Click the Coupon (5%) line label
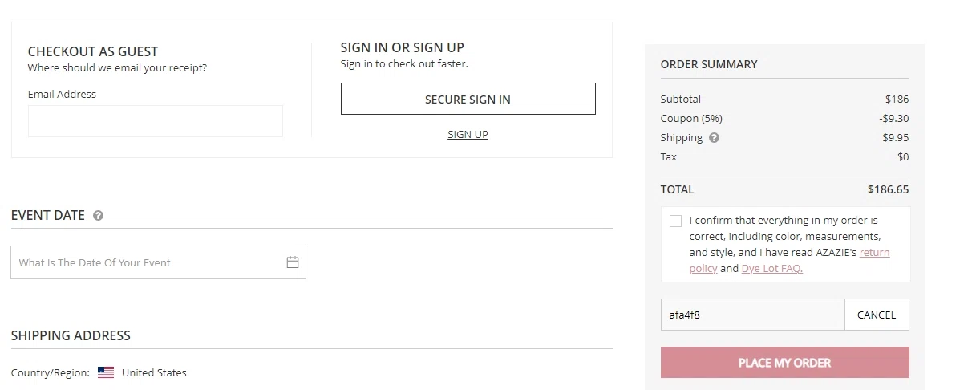980x390 pixels. tap(691, 119)
